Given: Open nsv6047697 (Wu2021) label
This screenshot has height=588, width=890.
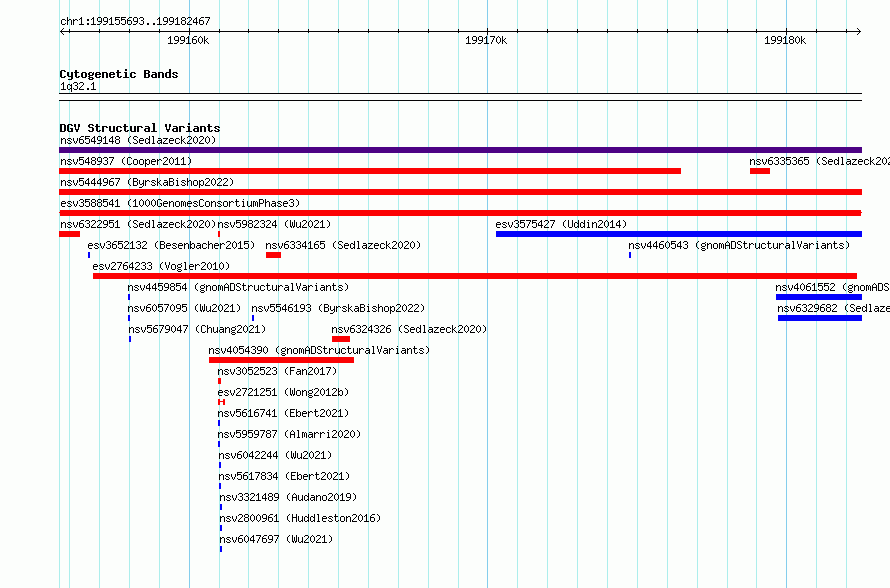Looking at the screenshot, I should point(276,539).
